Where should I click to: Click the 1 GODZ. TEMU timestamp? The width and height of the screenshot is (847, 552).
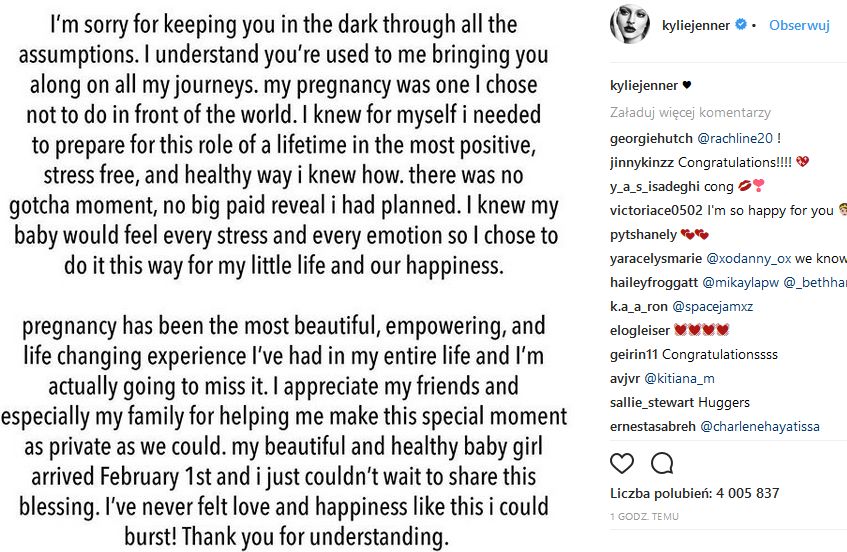pos(644,516)
